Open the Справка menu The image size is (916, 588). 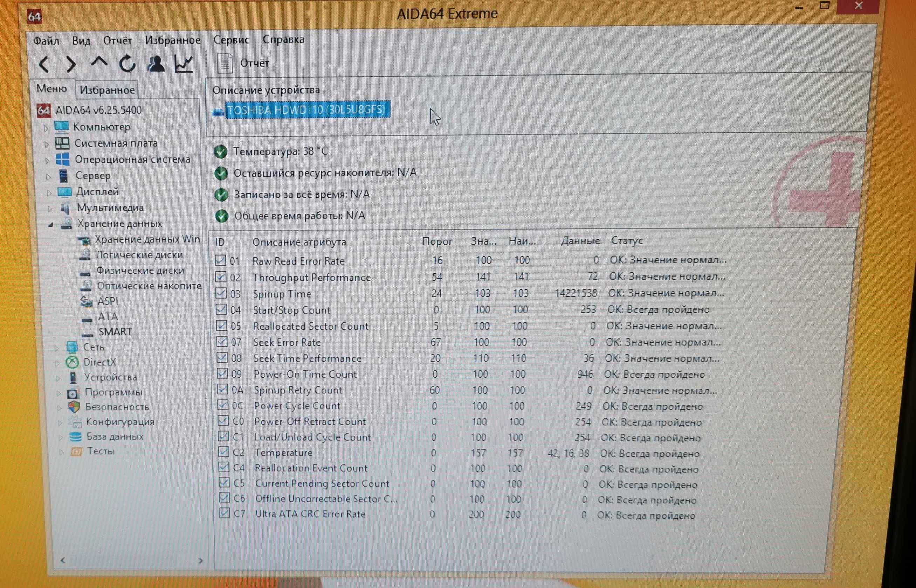coord(283,39)
